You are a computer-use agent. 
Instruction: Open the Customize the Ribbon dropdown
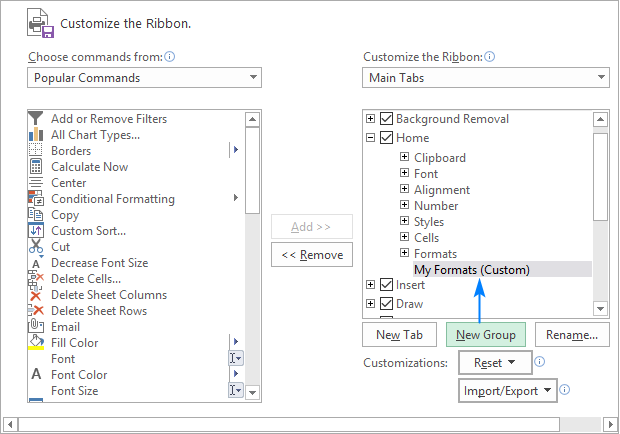tap(485, 78)
